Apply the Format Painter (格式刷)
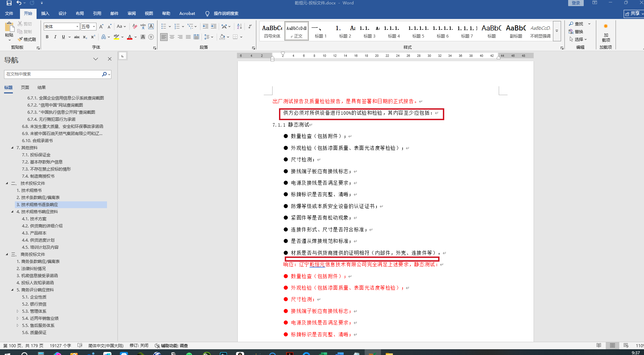The image size is (644, 355). click(27, 39)
